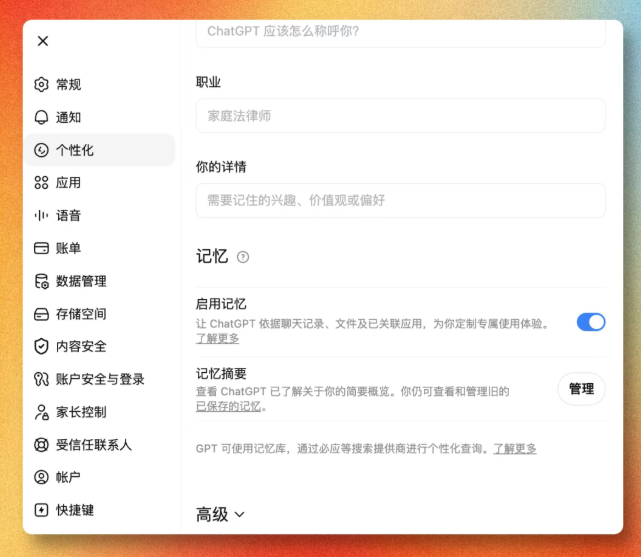641x557 pixels.
Task: Open the 帐户 section
Action: [x=99, y=477]
